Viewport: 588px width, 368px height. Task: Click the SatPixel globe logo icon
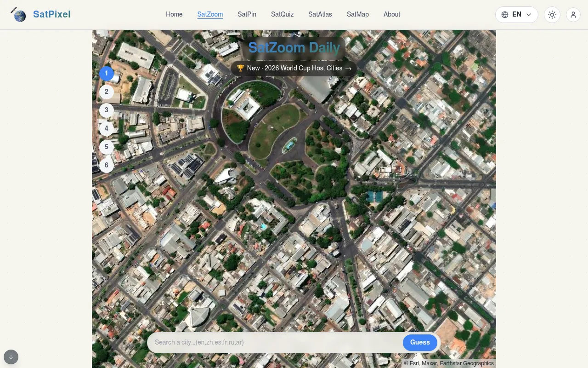coord(18,15)
